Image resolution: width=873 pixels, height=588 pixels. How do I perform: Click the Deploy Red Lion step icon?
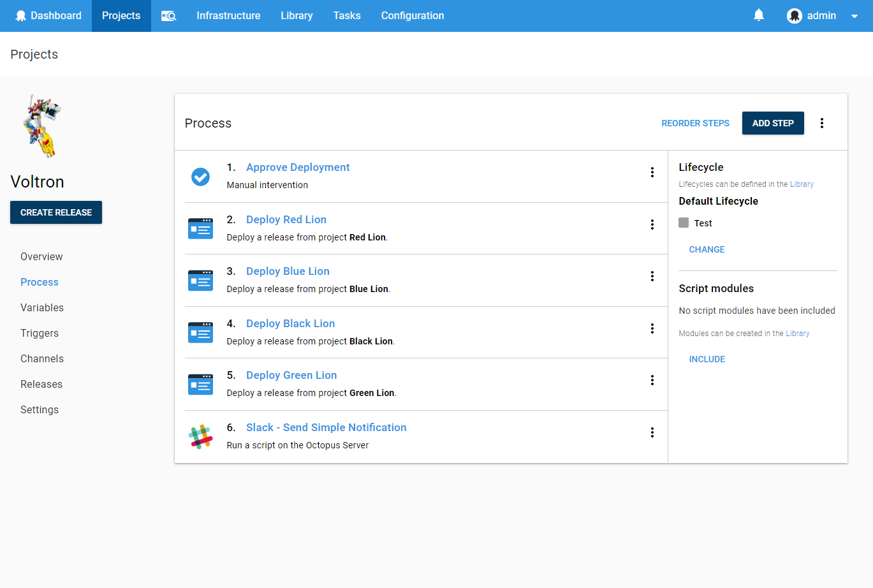[x=201, y=228]
